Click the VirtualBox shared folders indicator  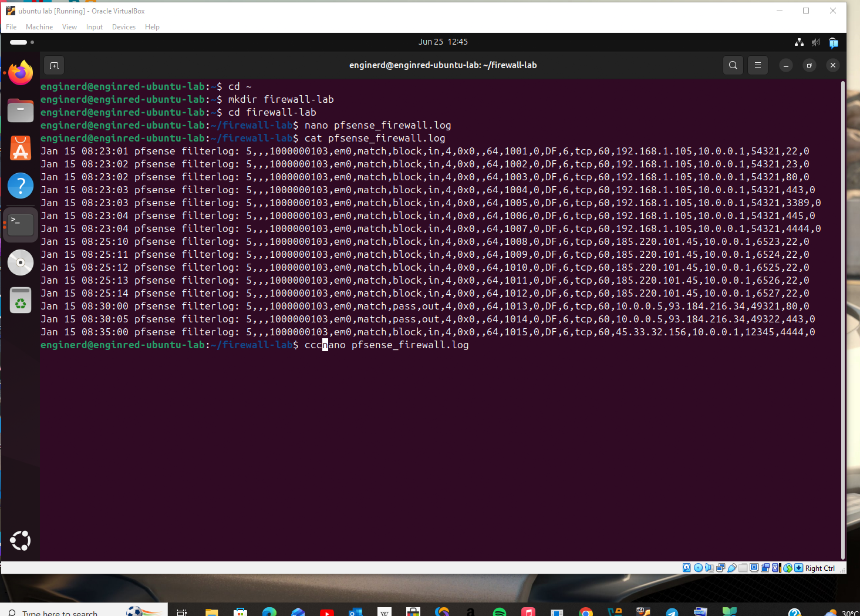[x=743, y=568]
